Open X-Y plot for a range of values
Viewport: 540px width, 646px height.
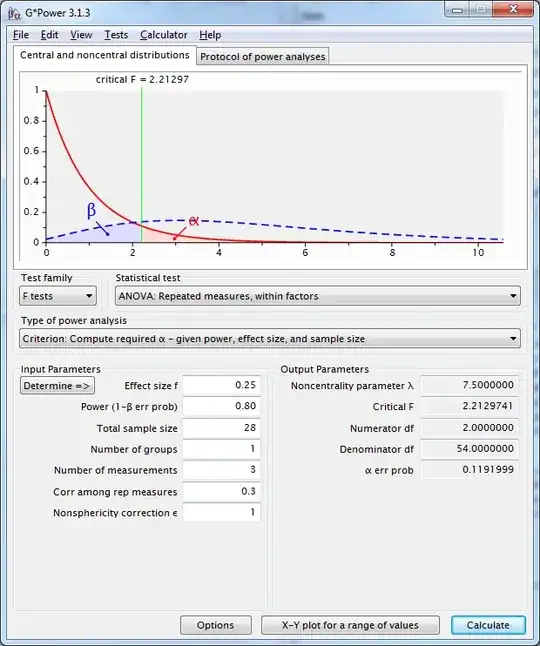tap(350, 625)
